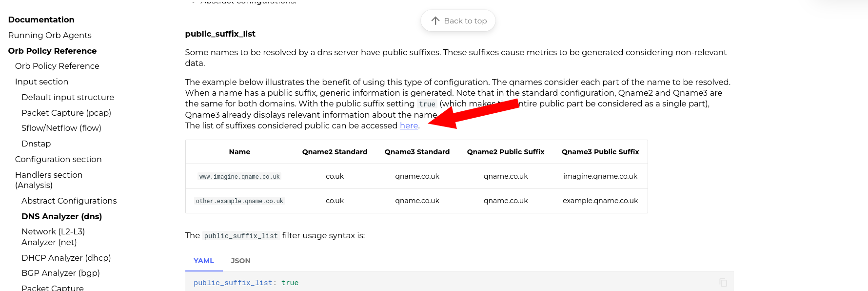
Task: Open the indented Orb Policy Reference sub-item
Action: click(57, 66)
